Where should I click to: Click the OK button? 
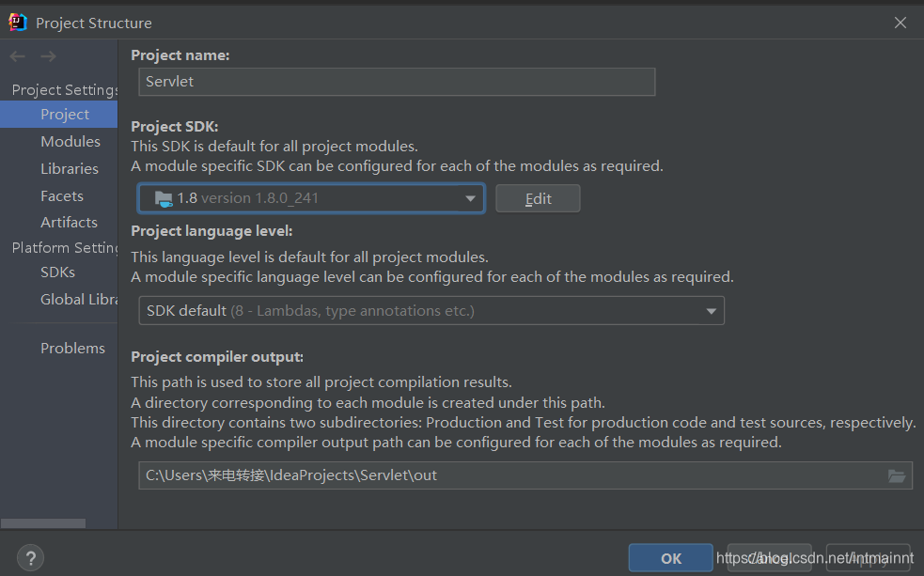tap(670, 558)
